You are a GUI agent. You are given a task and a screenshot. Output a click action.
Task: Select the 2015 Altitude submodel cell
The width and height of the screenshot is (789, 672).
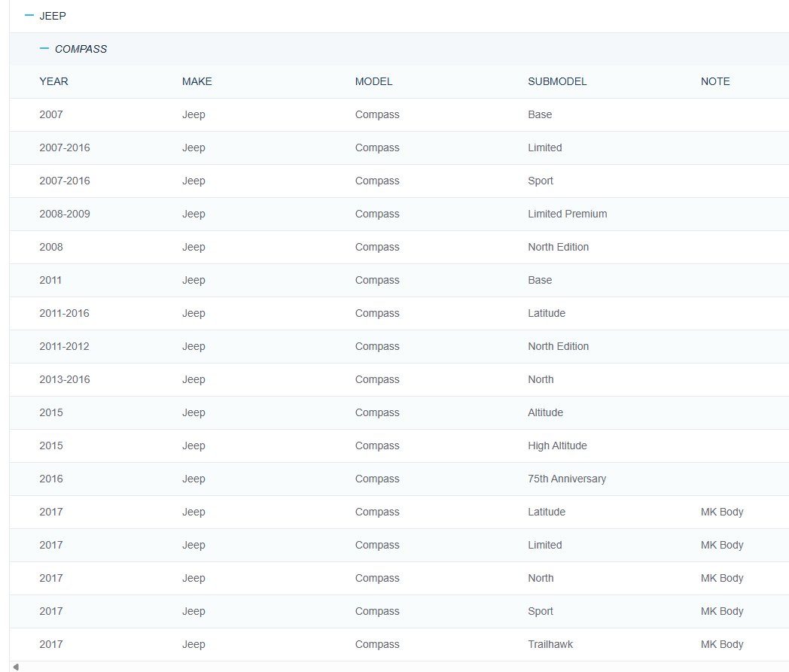pyautogui.click(x=545, y=412)
